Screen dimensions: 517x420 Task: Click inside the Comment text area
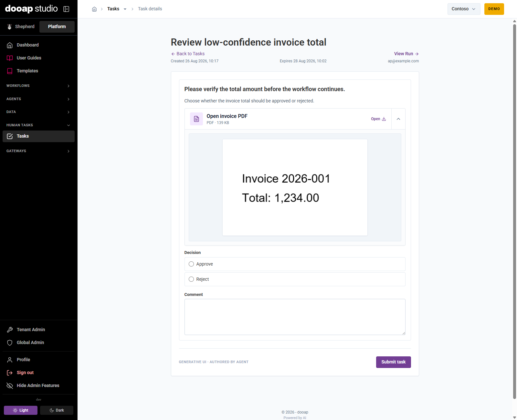[x=295, y=317]
